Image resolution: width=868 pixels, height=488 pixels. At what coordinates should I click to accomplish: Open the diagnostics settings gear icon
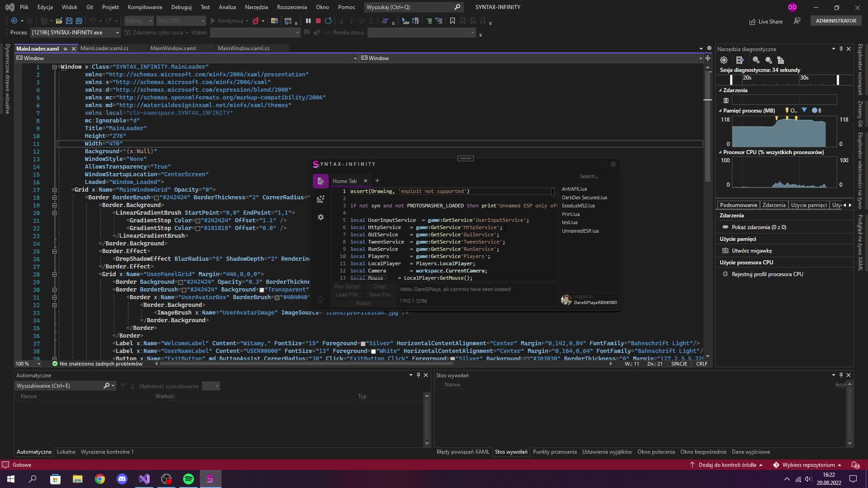(723, 60)
